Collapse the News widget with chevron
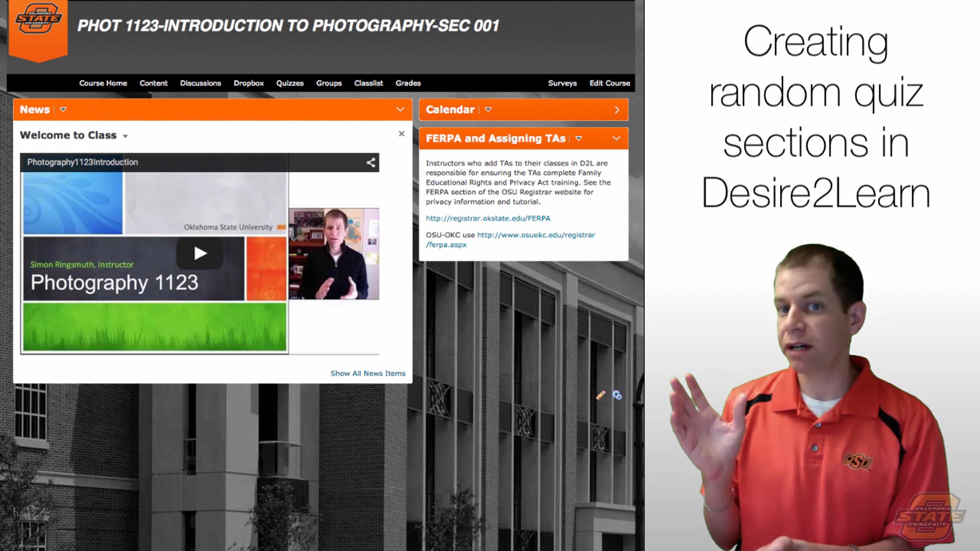The image size is (980, 551). [400, 109]
